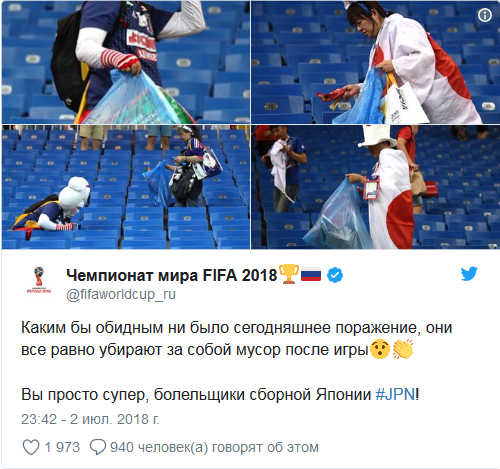500x469 pixels.
Task: Click the surprised face emoji
Action: pyautogui.click(x=380, y=350)
